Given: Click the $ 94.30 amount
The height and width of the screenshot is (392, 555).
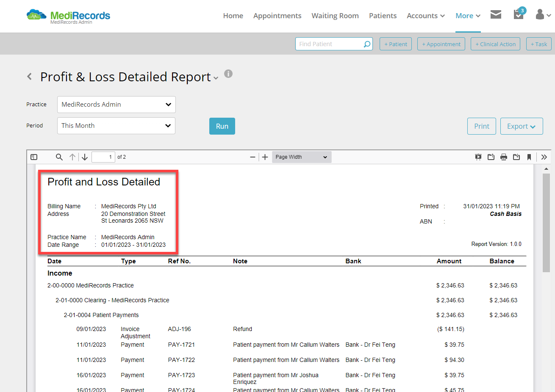Looking at the screenshot, I should [454, 360].
